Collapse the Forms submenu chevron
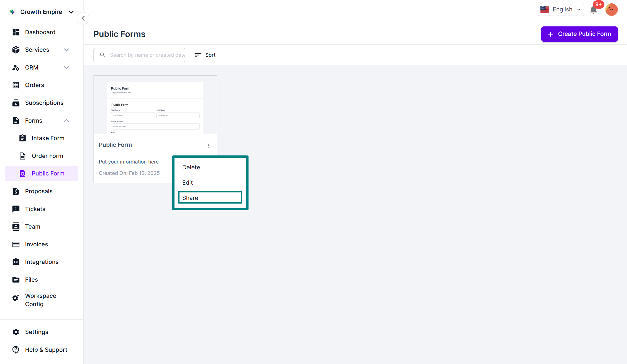 (66, 121)
